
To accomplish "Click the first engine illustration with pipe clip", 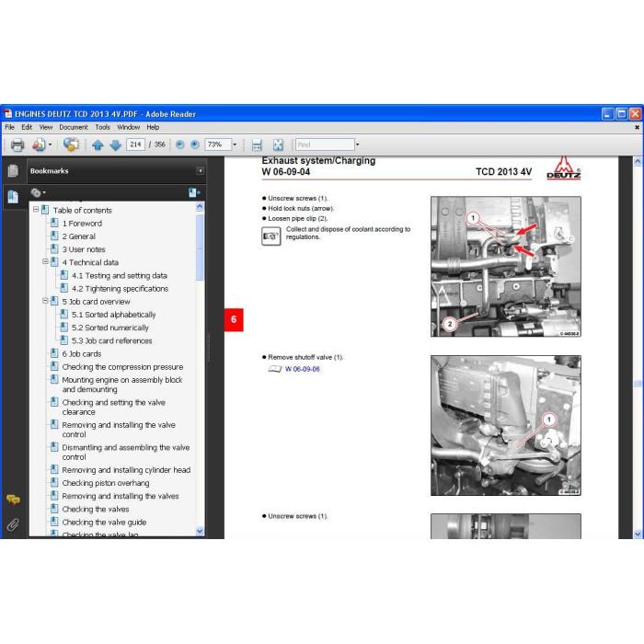I will point(506,267).
